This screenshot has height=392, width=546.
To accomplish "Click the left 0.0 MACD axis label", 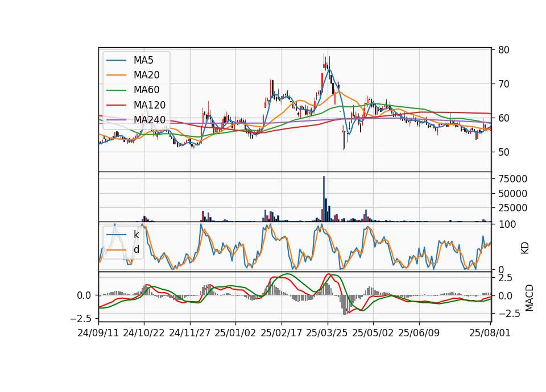I will tap(84, 295).
